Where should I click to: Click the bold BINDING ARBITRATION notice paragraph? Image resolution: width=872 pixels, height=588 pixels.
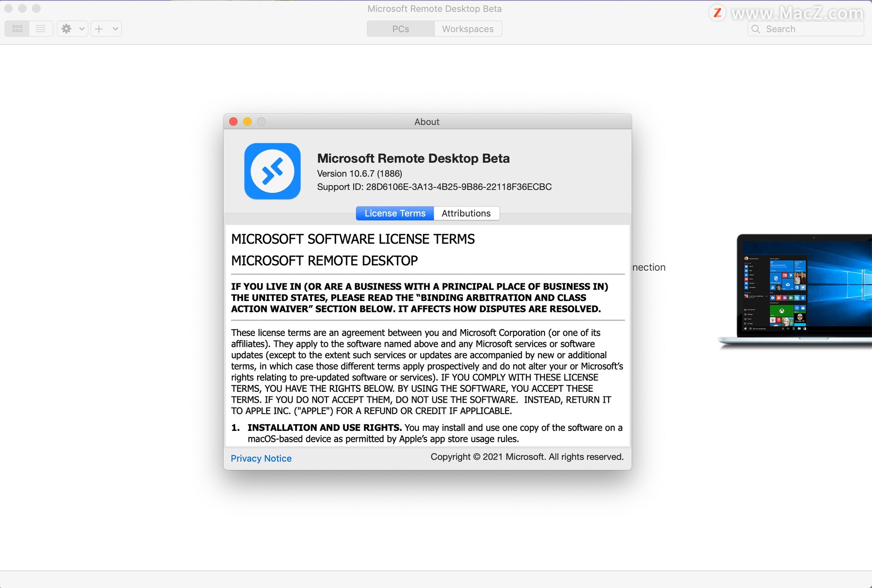click(x=420, y=298)
